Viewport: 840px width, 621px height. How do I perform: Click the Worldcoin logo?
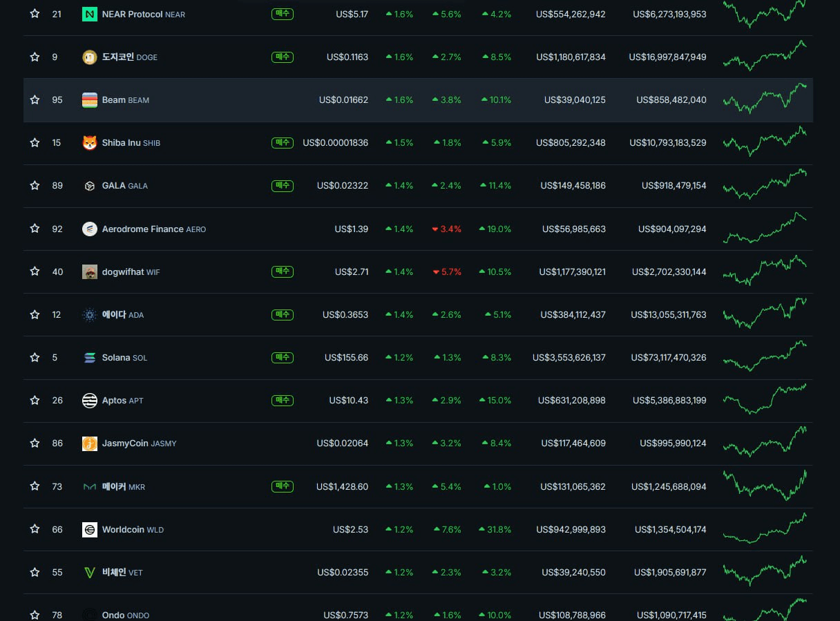point(90,529)
